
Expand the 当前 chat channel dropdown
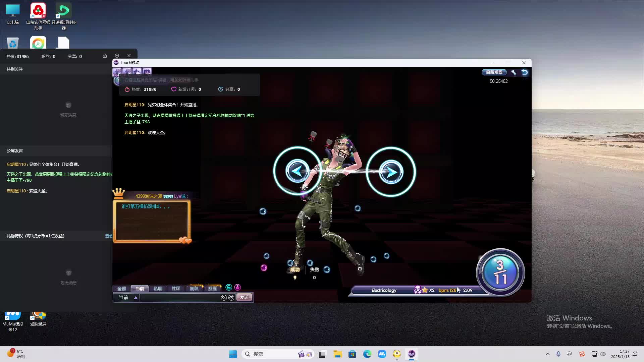tap(136, 298)
